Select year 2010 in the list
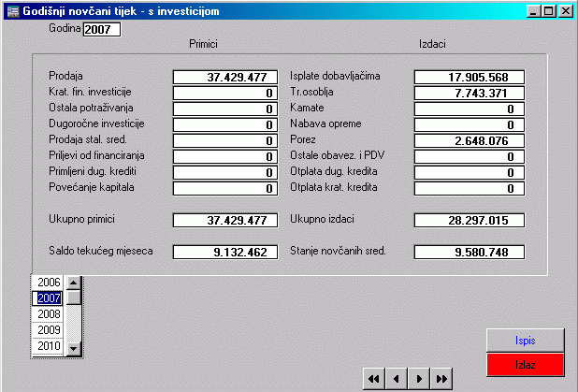The image size is (578, 392). [x=48, y=345]
